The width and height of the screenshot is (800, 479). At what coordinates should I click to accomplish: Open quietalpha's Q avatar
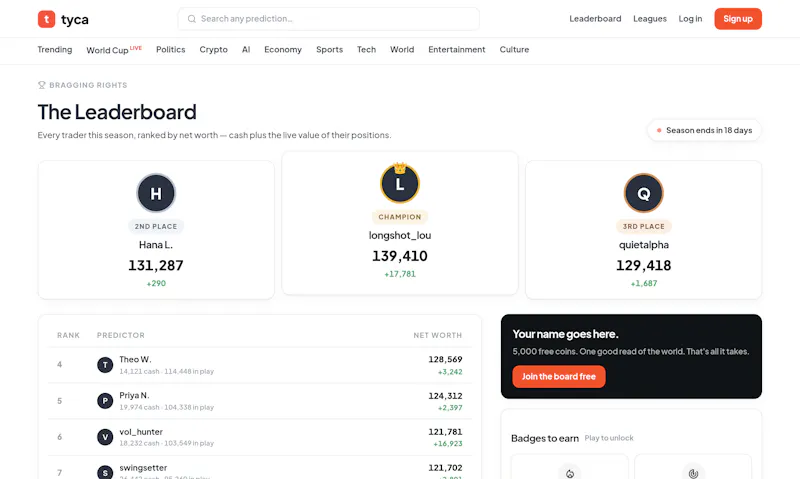click(x=644, y=193)
